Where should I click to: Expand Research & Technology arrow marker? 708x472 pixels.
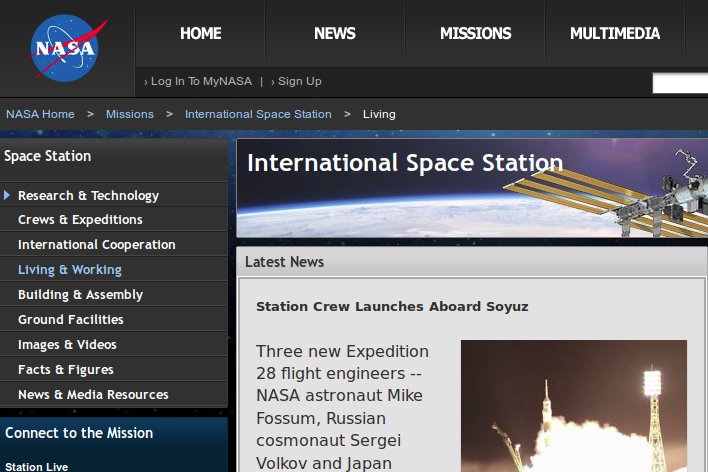[x=7, y=195]
